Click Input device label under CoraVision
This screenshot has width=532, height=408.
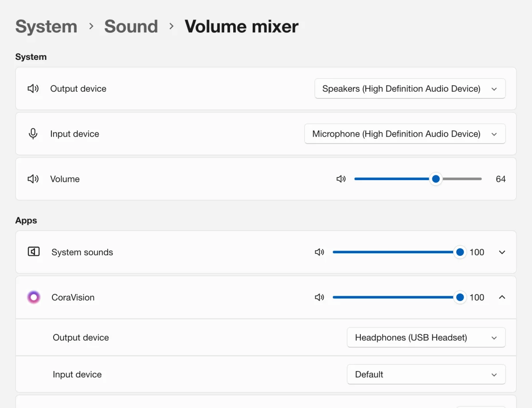77,375
